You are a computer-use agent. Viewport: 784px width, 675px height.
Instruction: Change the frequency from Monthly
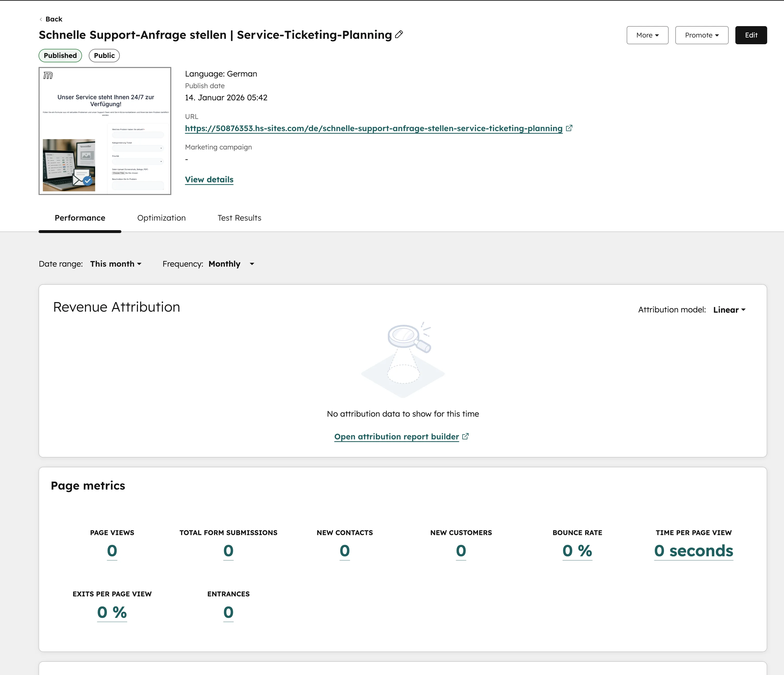pyautogui.click(x=231, y=264)
